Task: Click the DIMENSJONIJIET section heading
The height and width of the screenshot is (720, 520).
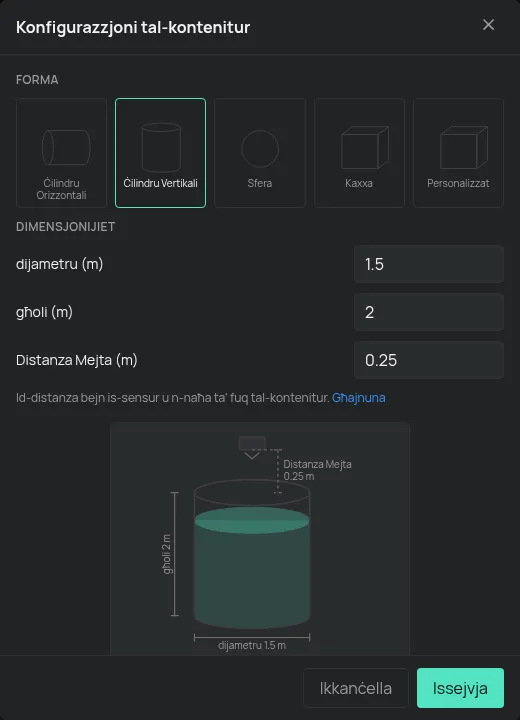Action: tap(66, 227)
